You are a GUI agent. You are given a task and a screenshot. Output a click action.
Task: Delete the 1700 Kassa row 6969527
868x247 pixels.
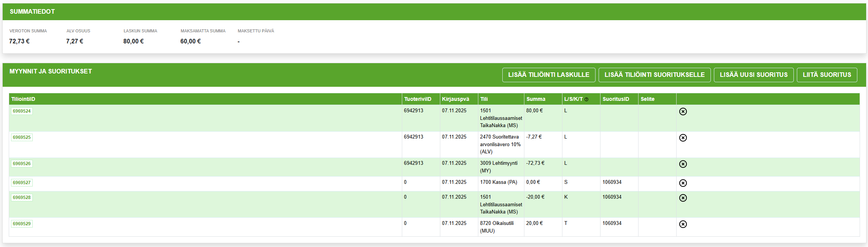pos(683,183)
